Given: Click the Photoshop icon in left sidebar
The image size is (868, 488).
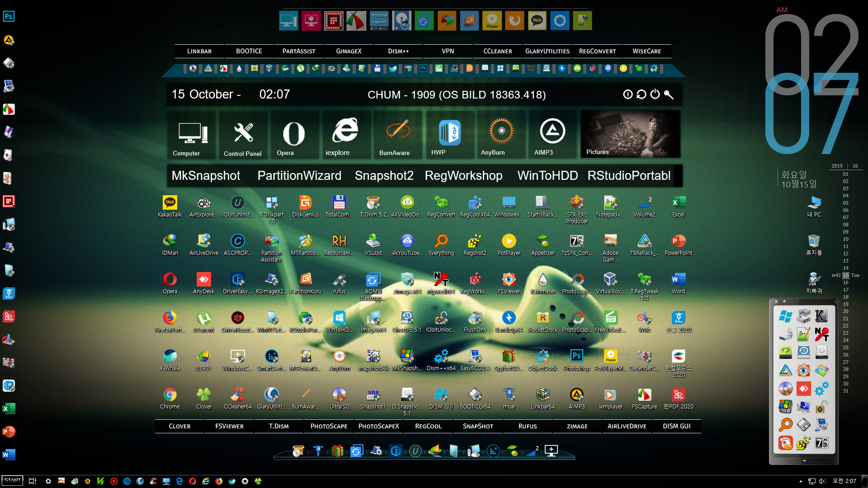Looking at the screenshot, I should (x=9, y=17).
